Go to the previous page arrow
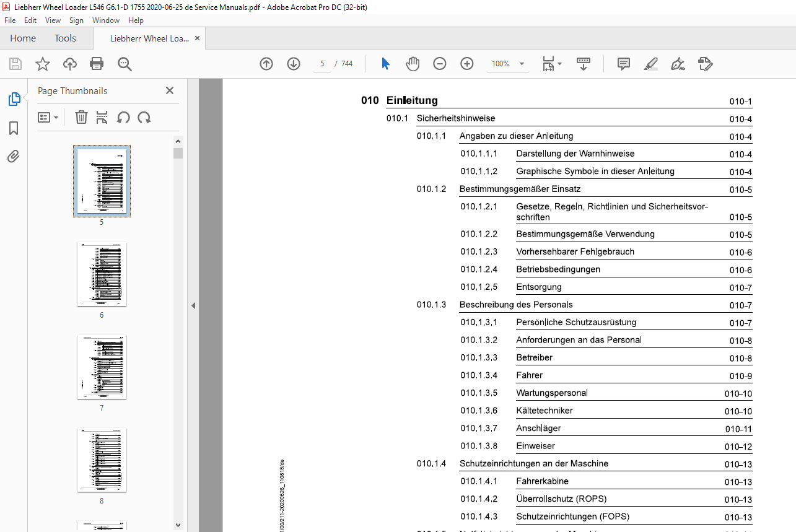This screenshot has height=532, width=796. pyautogui.click(x=266, y=64)
